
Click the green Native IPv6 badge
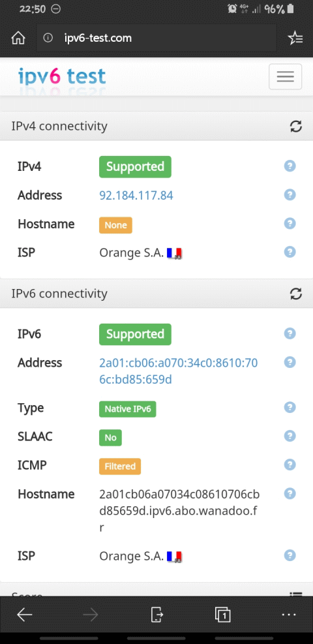(128, 409)
